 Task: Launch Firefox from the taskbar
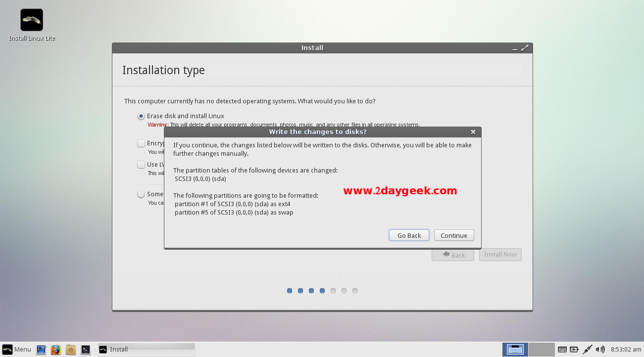[x=56, y=350]
